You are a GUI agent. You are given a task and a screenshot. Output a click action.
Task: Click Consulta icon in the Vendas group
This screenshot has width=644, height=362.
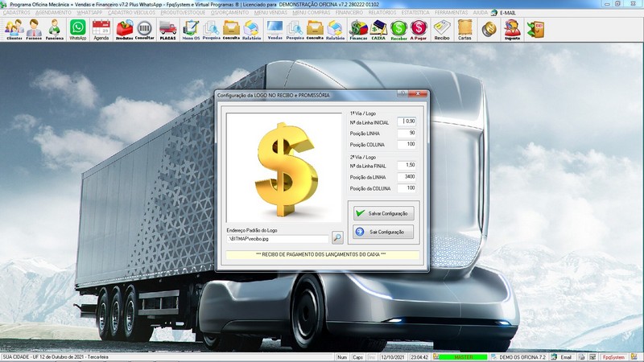coord(315,30)
